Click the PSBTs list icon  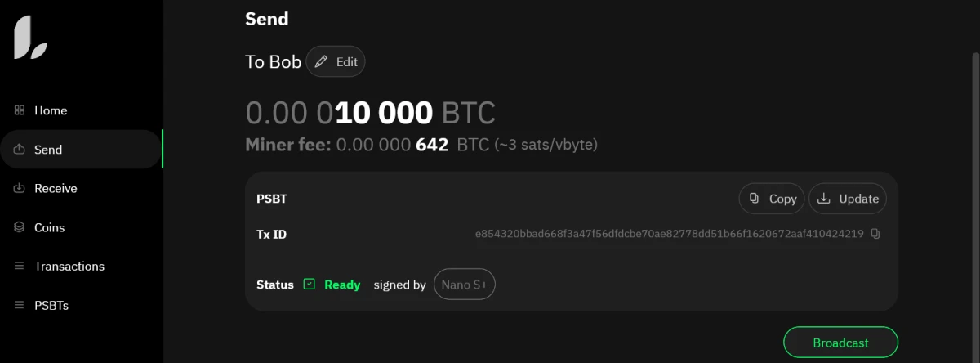(20, 306)
